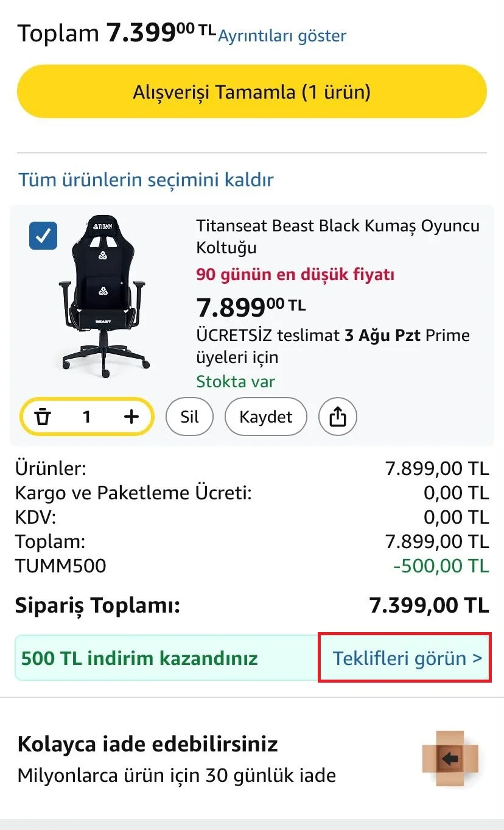Increase quantity with the plus icon
Viewport: 504px width, 830px height.
[131, 417]
